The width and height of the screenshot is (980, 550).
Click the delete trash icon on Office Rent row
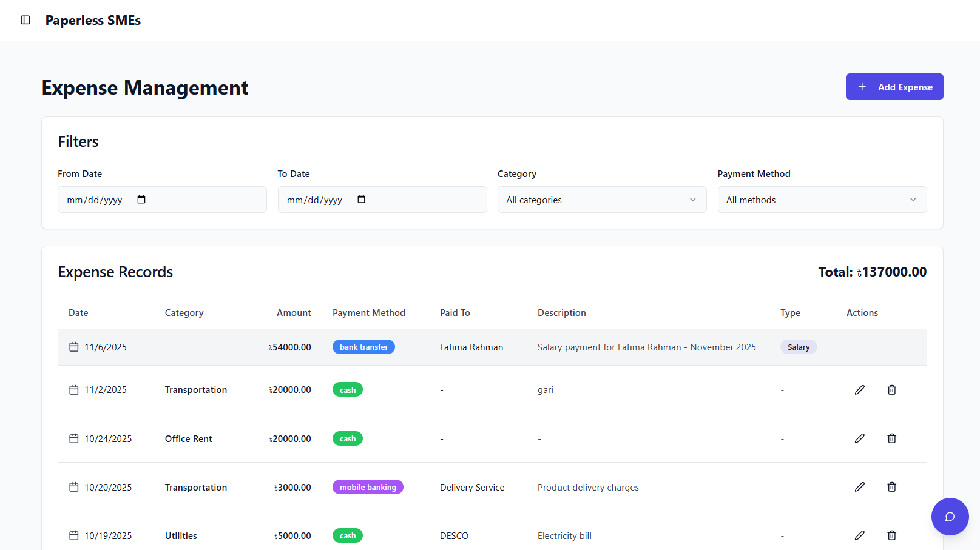(x=891, y=438)
